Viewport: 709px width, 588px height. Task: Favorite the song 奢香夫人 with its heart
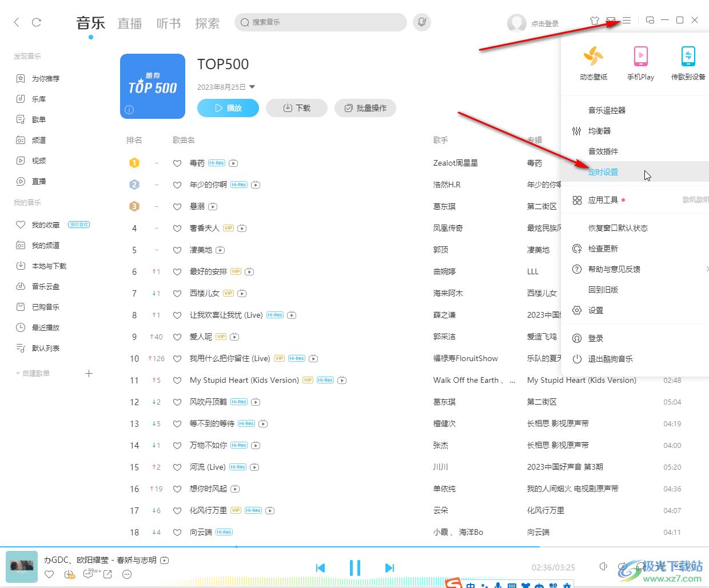(177, 229)
